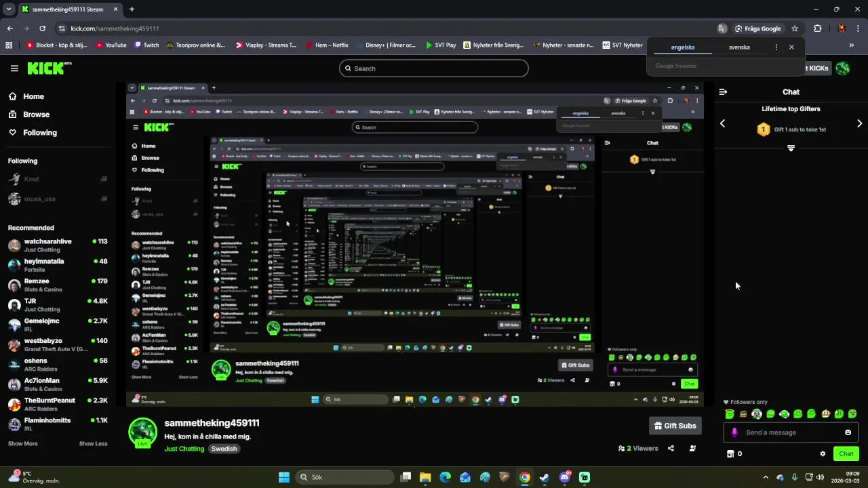Click the address bar URL

(115, 28)
